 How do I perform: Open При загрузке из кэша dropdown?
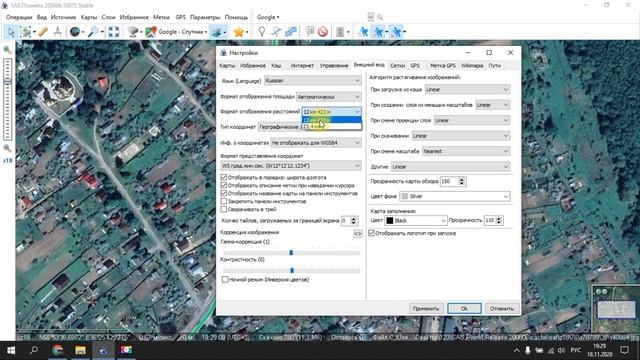[467, 89]
